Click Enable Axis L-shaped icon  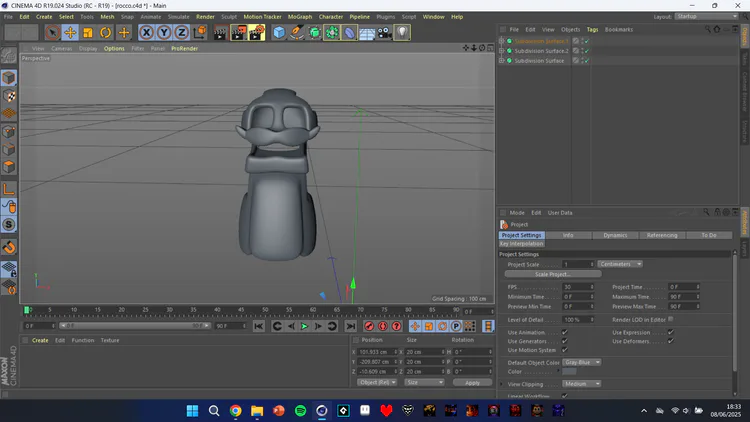click(9, 189)
